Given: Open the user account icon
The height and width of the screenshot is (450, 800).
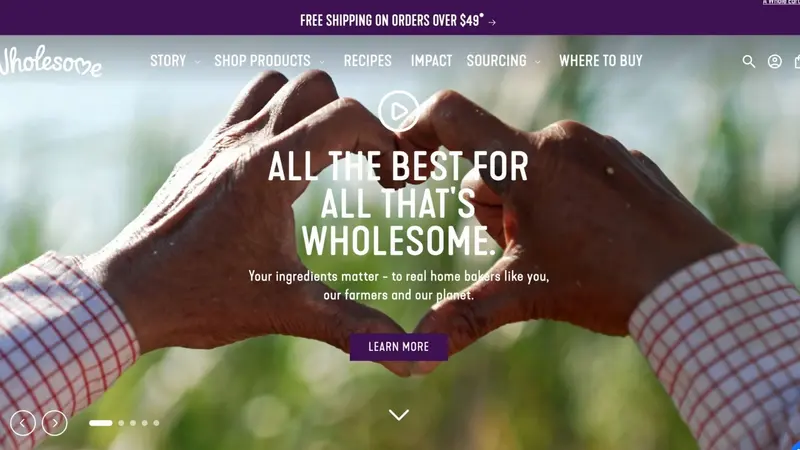Looking at the screenshot, I should [774, 62].
